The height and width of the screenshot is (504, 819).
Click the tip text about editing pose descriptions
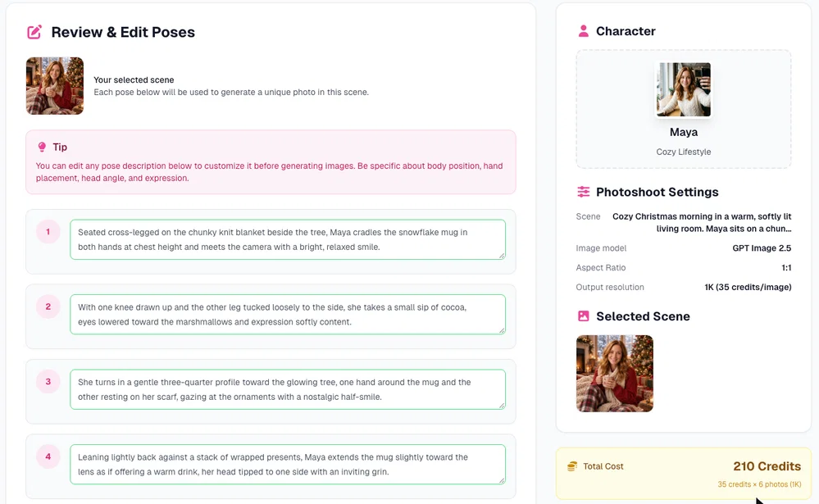click(x=270, y=172)
